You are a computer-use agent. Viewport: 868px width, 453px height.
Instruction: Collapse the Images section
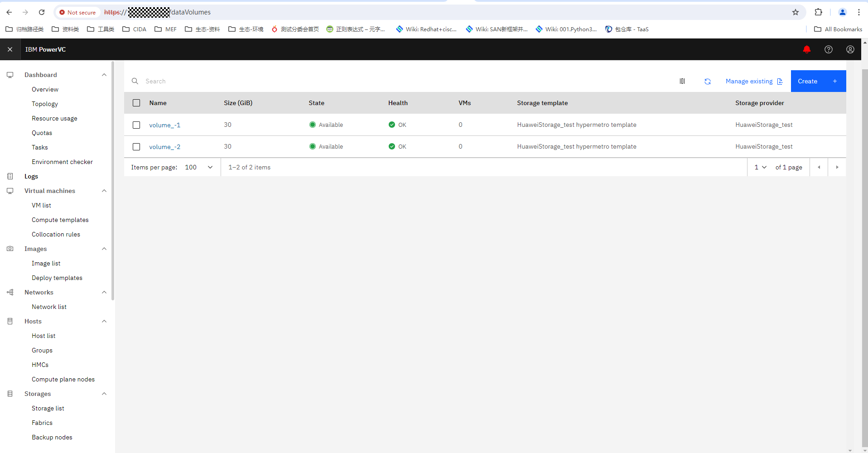[x=104, y=249]
